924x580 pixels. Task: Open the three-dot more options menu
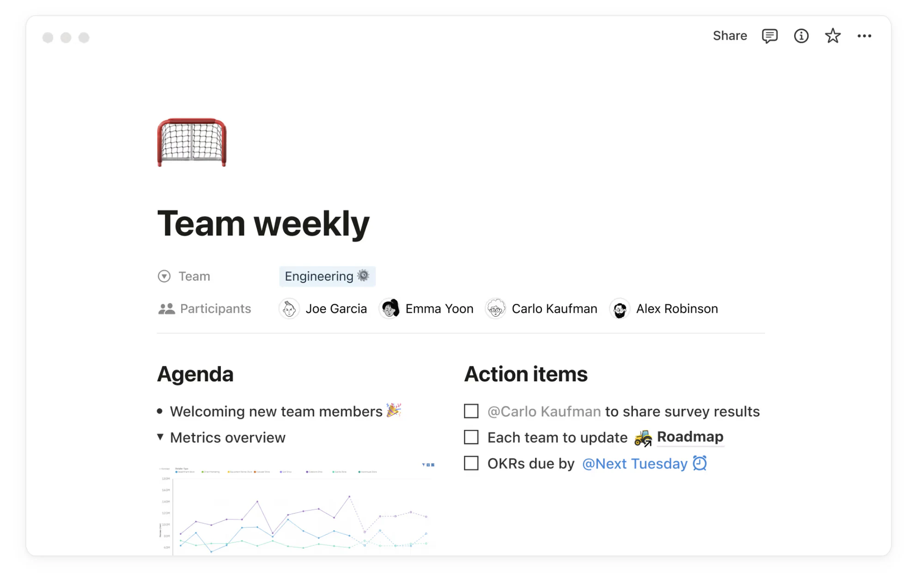(864, 36)
